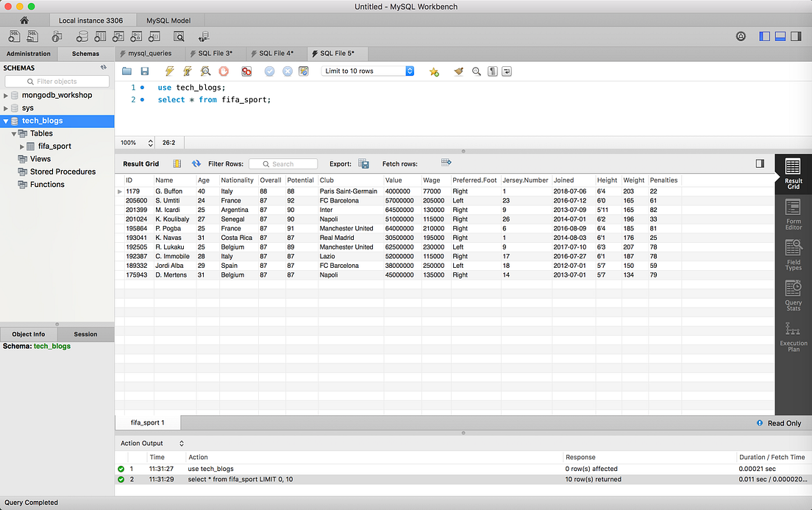Execute the SQL script with the lightning bolt
The height and width of the screenshot is (510, 812).
168,71
